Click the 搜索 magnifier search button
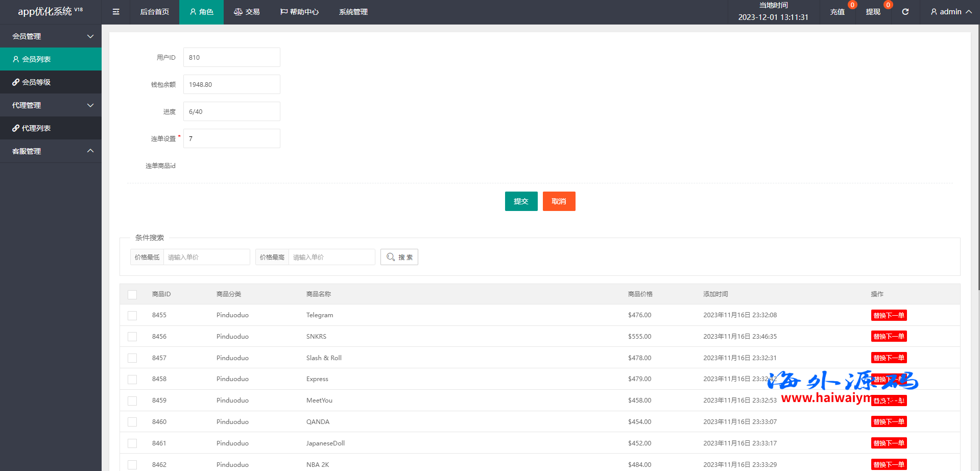This screenshot has height=471, width=980. tap(399, 257)
